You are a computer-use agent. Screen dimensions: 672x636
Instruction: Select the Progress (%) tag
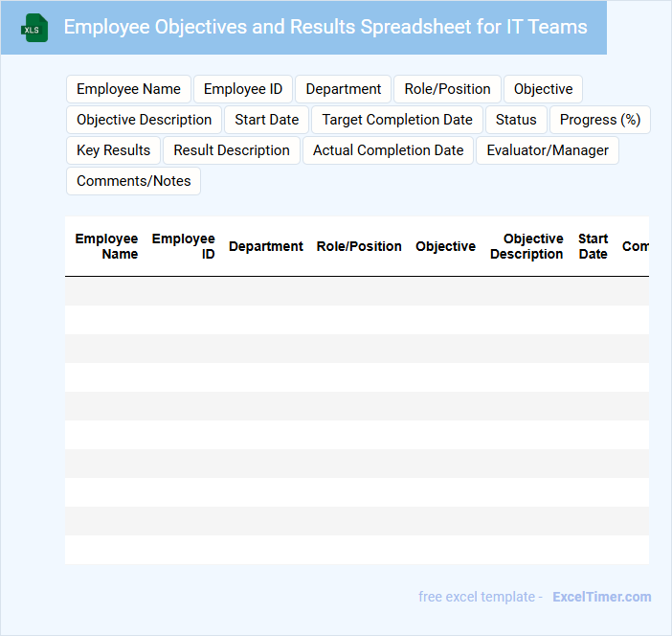click(x=600, y=120)
